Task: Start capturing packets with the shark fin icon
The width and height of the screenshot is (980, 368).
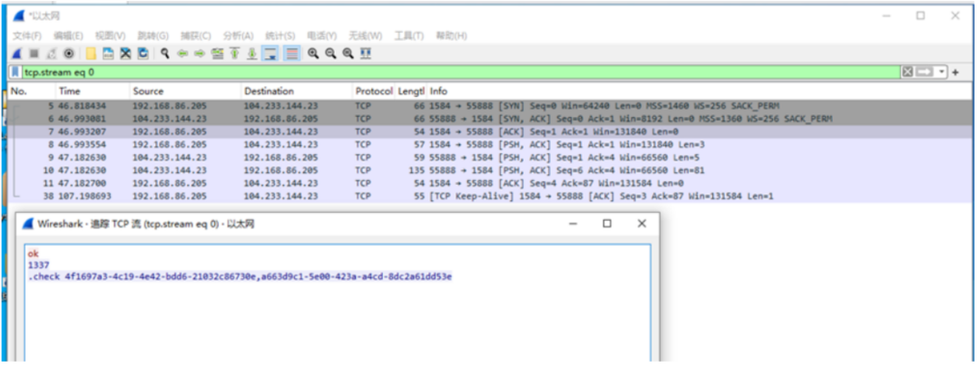Action: point(17,53)
